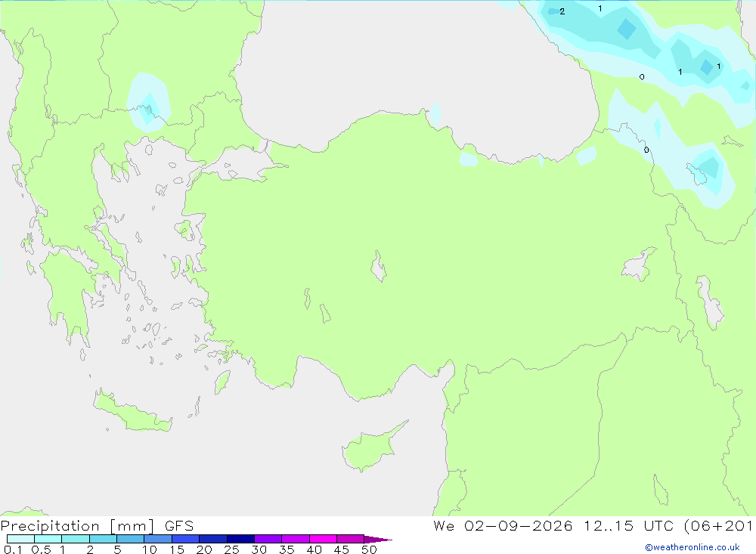Screen dimensions: 756x554
Task: Click the '0.1' legend scale label
Action: (13, 549)
